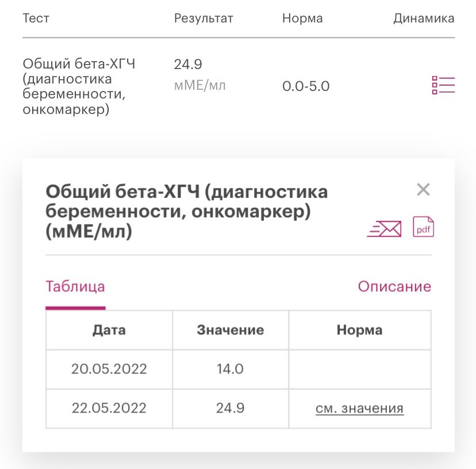Switch to the Описание tab
Image resolution: width=476 pixels, height=469 pixels.
tap(394, 286)
